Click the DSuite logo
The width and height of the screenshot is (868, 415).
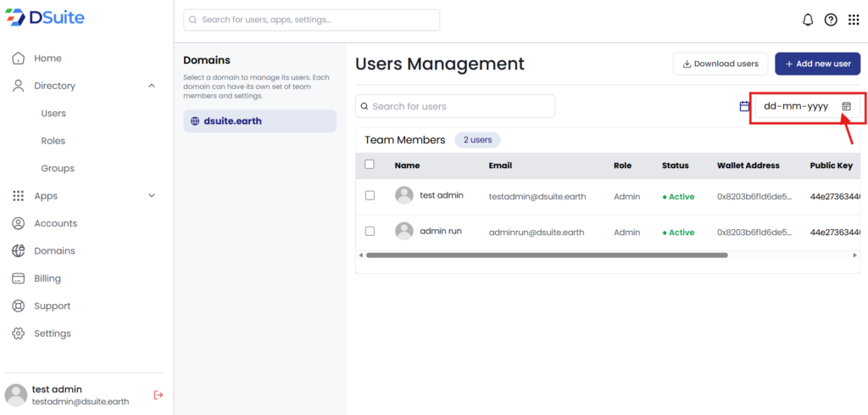45,18
